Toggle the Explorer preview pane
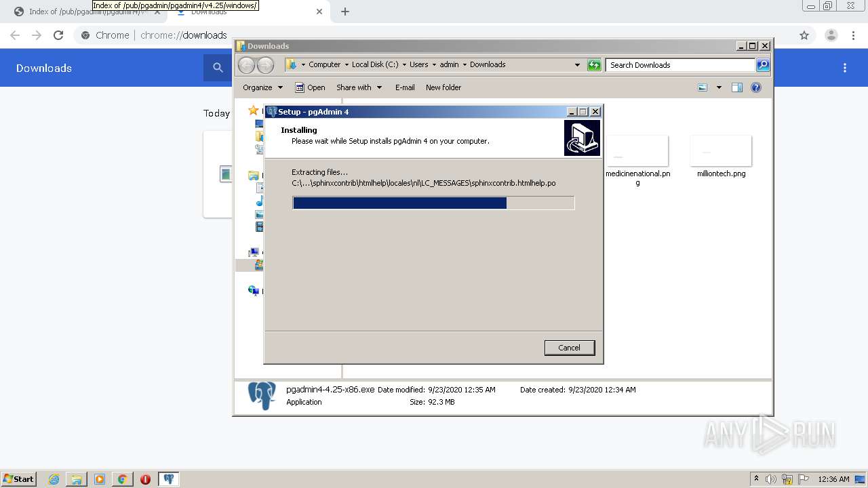 point(737,87)
